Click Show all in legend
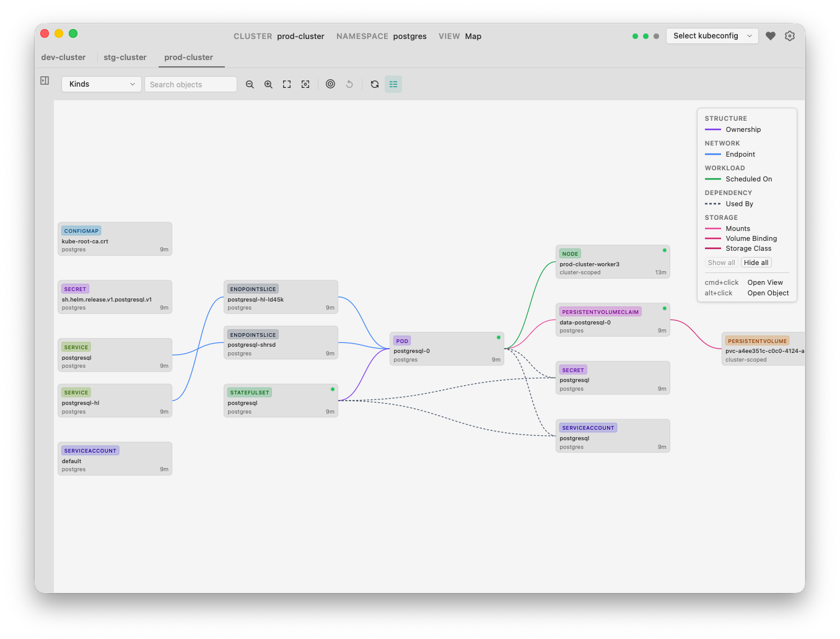 click(x=722, y=263)
